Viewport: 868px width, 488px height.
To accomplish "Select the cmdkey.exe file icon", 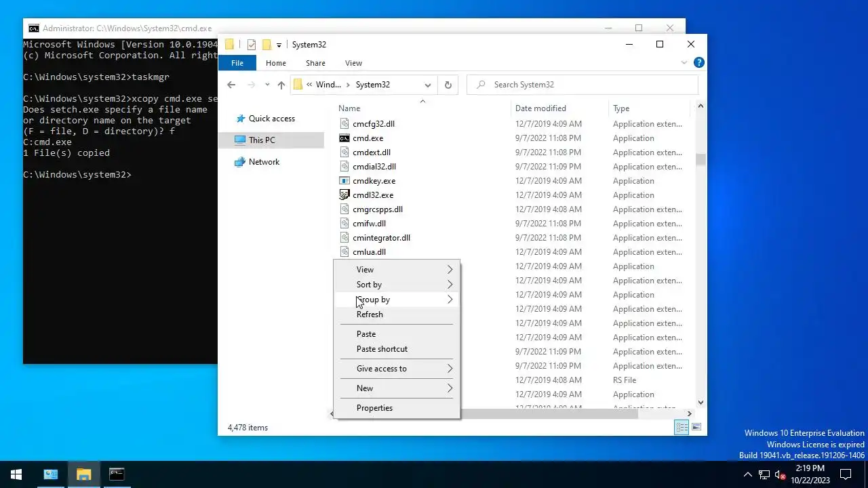I will pos(344,181).
